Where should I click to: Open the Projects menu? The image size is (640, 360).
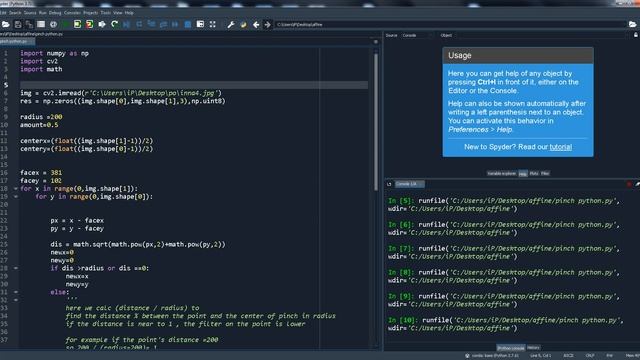point(91,13)
